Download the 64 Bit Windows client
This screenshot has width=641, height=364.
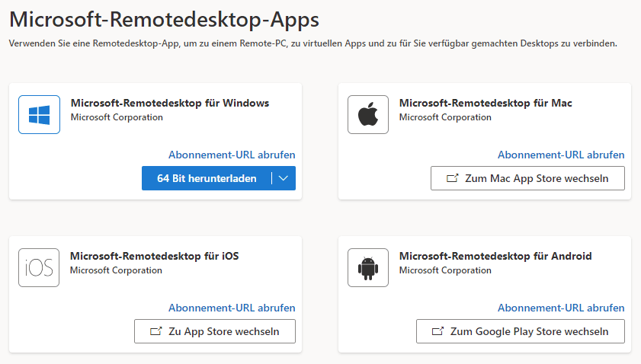coord(207,178)
